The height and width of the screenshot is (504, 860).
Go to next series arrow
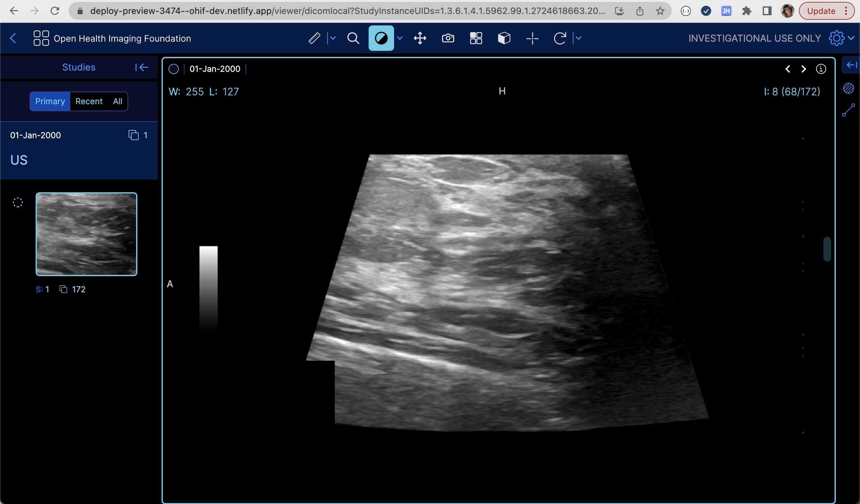[x=804, y=69]
